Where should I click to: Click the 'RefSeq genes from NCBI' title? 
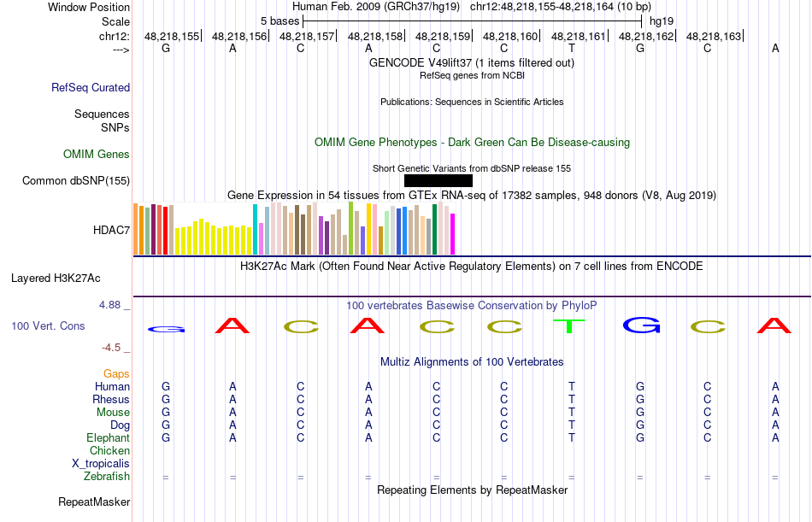tap(472, 75)
